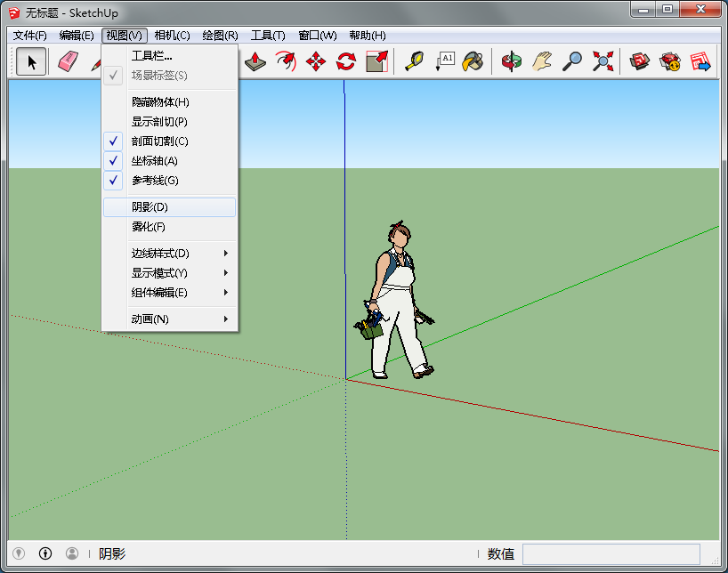Click the 数值 measurement input box
The image size is (728, 573).
pyautogui.click(x=611, y=554)
